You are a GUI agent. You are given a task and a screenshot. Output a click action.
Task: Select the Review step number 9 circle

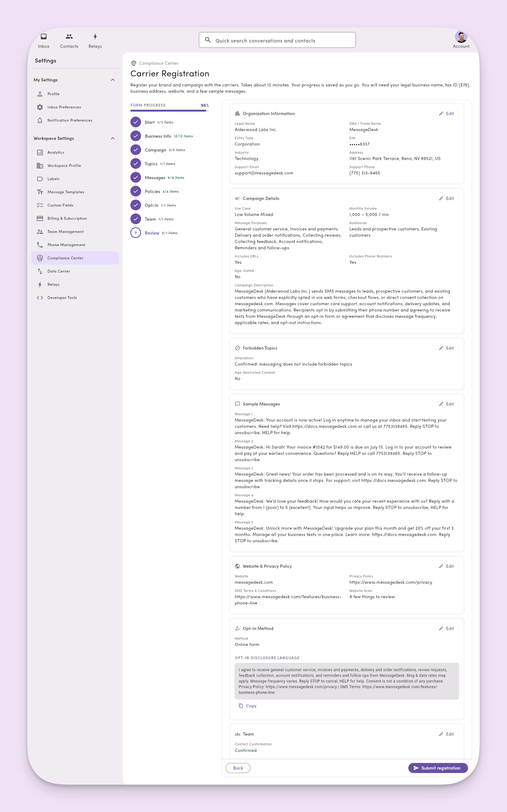[135, 233]
